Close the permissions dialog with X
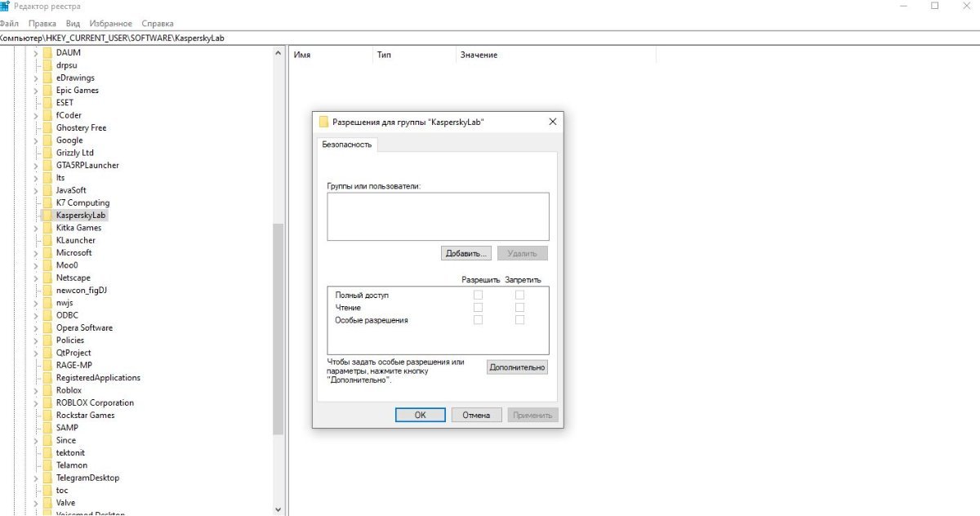The height and width of the screenshot is (516, 980). (x=553, y=122)
